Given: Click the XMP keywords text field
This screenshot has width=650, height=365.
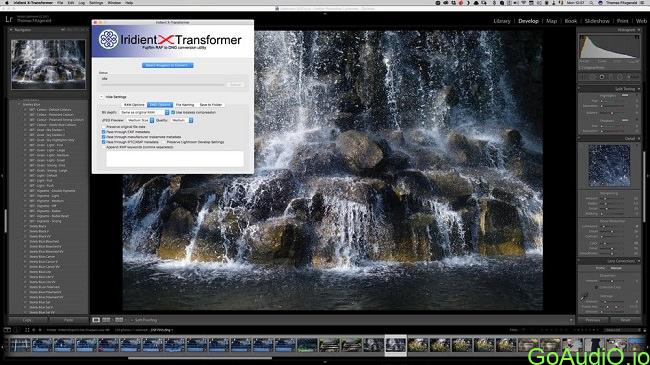Looking at the screenshot, I should pyautogui.click(x=175, y=158).
